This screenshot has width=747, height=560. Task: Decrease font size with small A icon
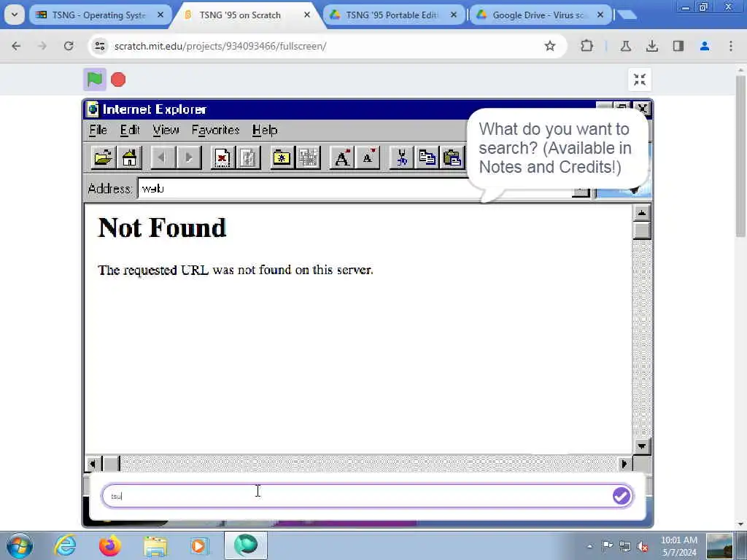pyautogui.click(x=368, y=157)
